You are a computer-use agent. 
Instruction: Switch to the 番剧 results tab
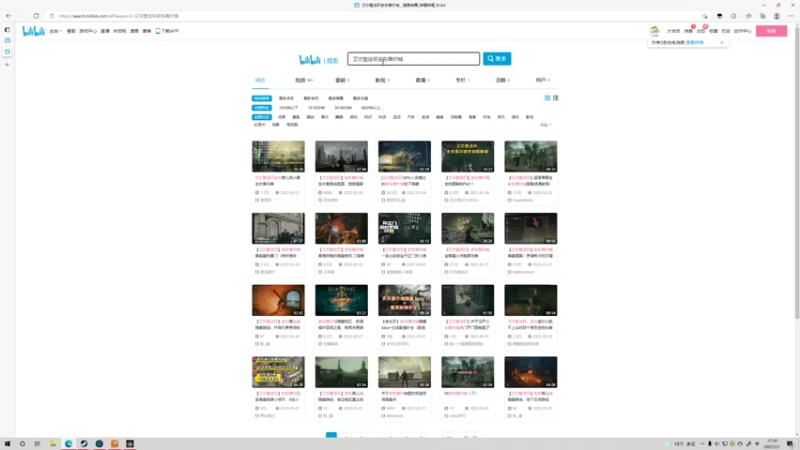[x=342, y=80]
